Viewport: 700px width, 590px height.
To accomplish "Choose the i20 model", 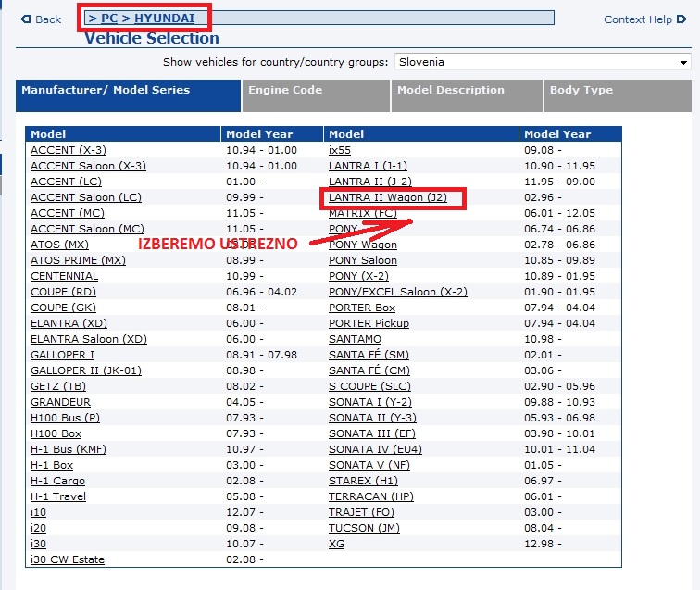I will [x=38, y=528].
